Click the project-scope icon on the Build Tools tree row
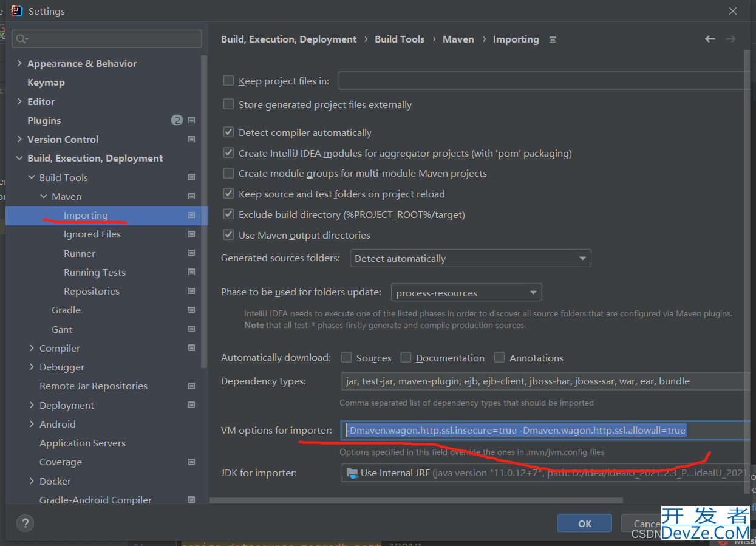This screenshot has height=546, width=756. tap(192, 177)
